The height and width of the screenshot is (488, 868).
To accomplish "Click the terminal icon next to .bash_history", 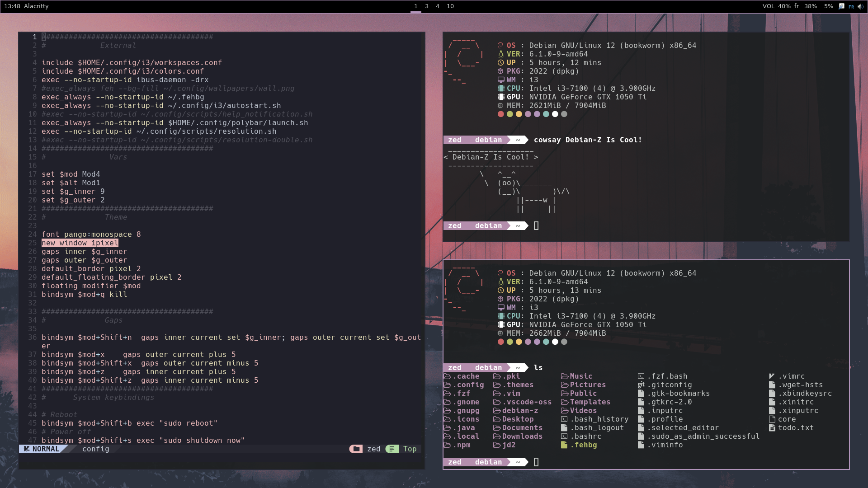I will click(x=565, y=419).
